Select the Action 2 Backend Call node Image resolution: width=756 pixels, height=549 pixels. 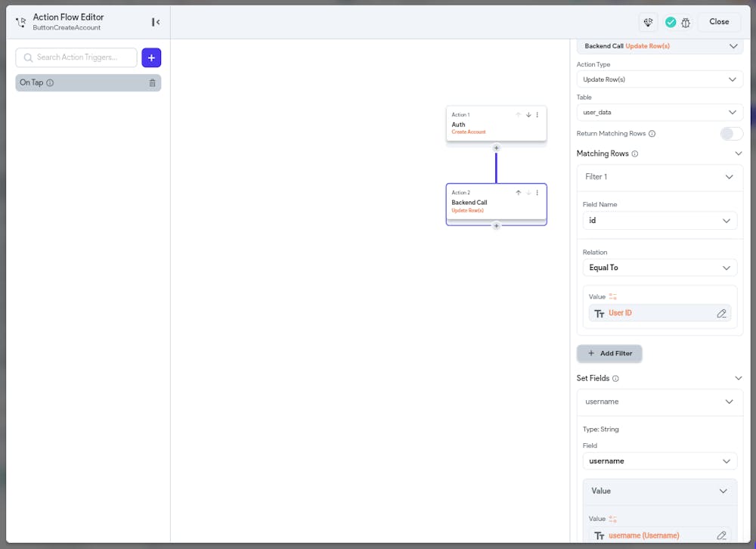(496, 204)
